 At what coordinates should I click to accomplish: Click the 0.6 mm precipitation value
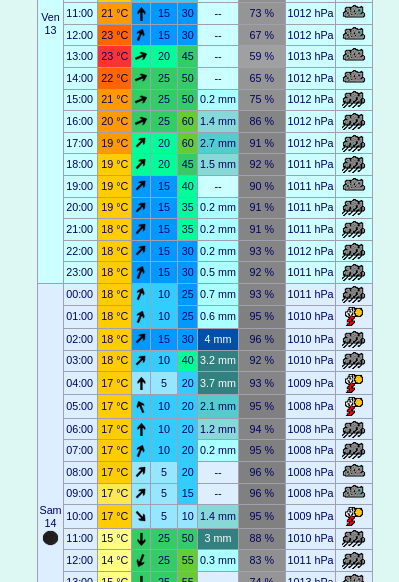point(218,316)
